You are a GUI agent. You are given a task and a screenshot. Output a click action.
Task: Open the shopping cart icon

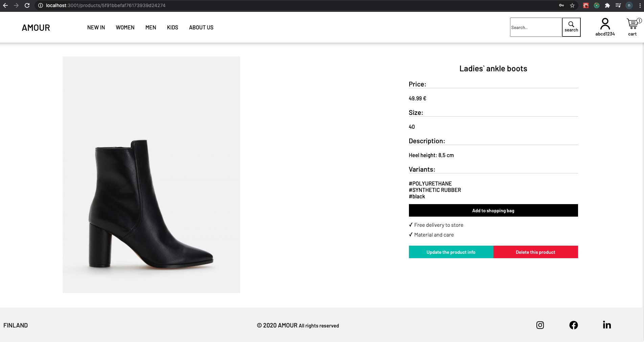pyautogui.click(x=632, y=24)
